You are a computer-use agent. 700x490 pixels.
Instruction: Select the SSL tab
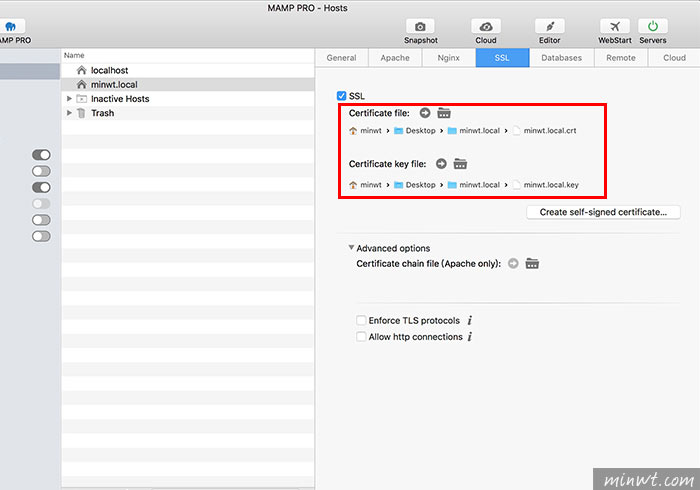[502, 58]
